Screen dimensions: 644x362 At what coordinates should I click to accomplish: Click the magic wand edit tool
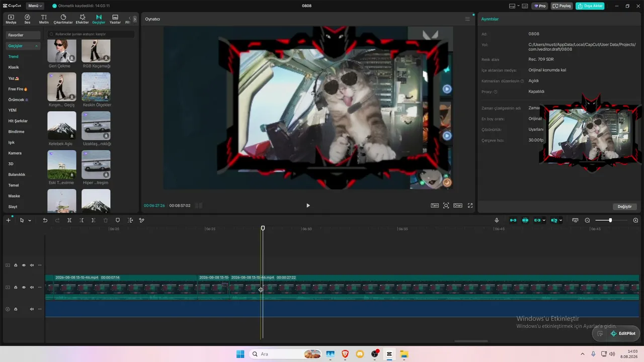click(142, 220)
